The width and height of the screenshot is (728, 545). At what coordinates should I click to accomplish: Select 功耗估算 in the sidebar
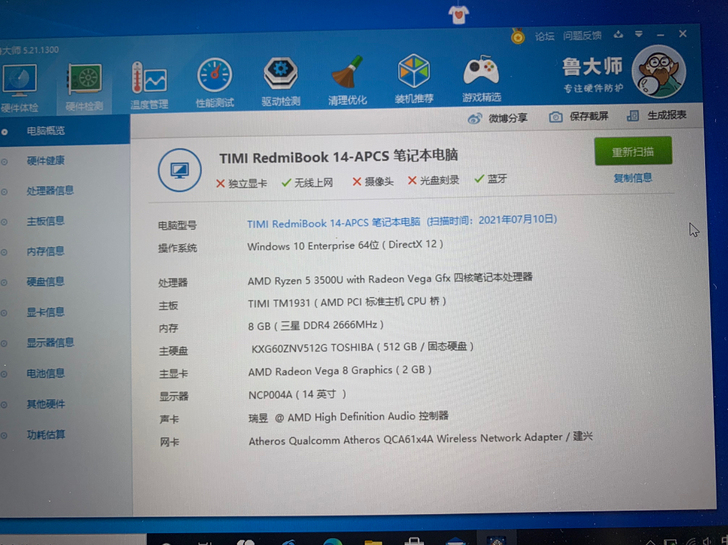(46, 435)
